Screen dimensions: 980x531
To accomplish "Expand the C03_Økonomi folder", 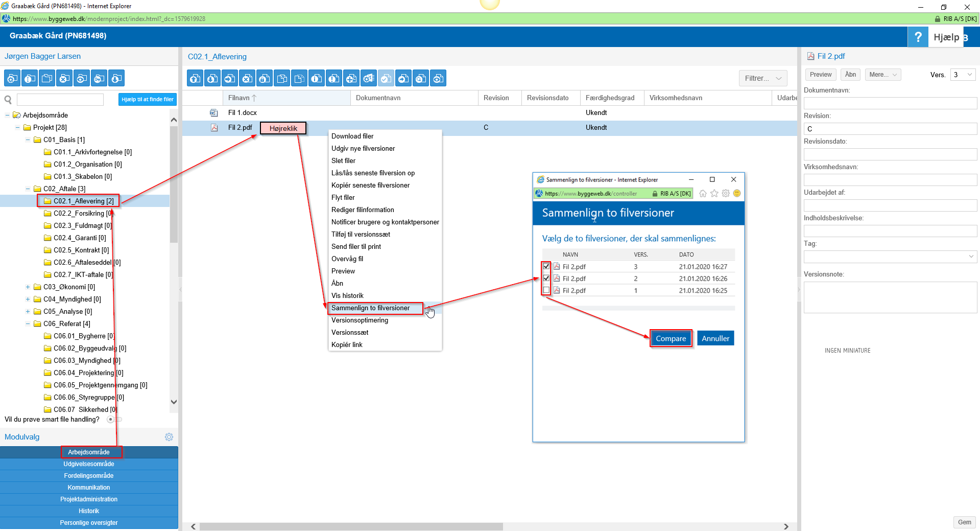I will (28, 287).
